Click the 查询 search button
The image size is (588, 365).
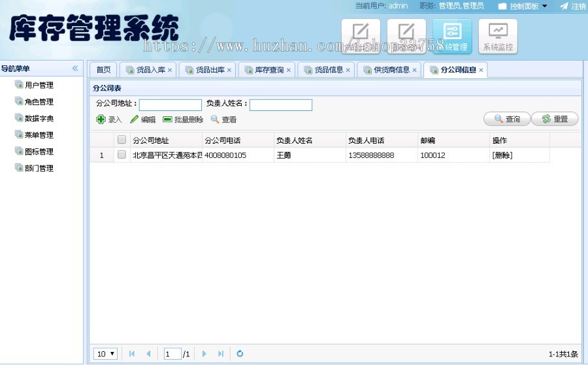(507, 119)
